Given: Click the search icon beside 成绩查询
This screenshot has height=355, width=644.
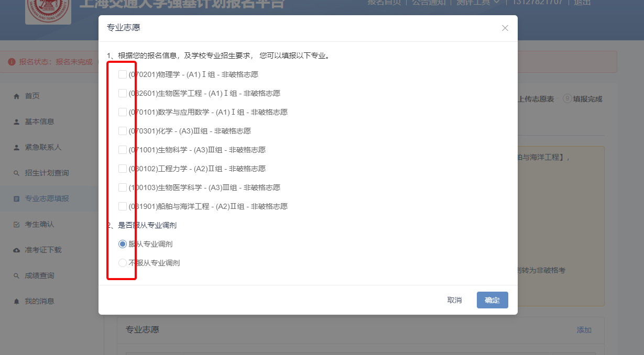Looking at the screenshot, I should 16,275.
